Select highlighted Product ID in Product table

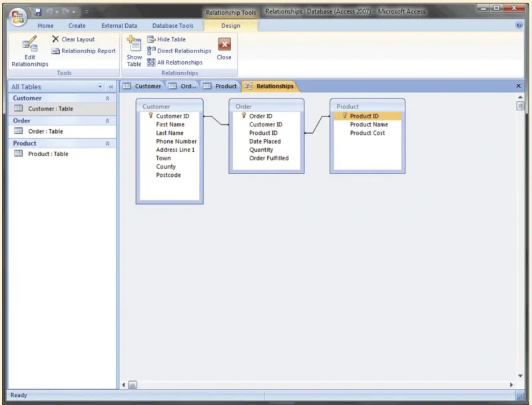[x=368, y=116]
